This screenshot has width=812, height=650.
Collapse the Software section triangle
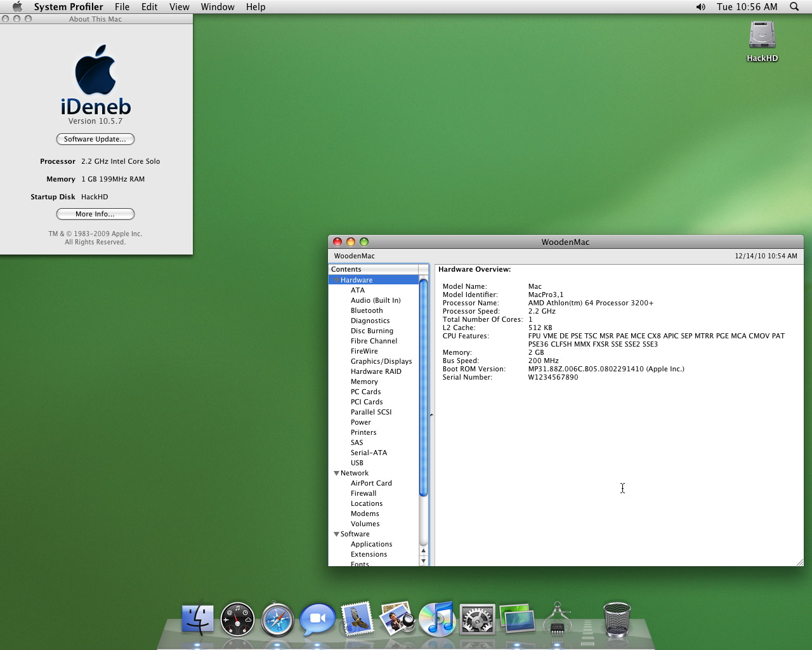pyautogui.click(x=336, y=534)
